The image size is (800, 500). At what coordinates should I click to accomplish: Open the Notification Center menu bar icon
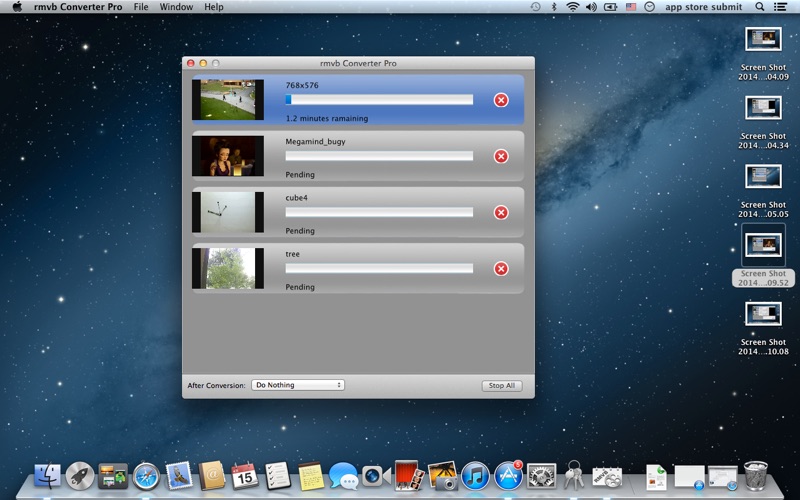[782, 7]
